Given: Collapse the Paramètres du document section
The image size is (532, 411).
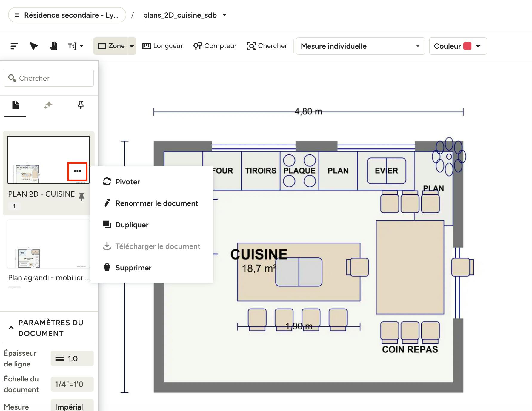Looking at the screenshot, I should tap(11, 328).
